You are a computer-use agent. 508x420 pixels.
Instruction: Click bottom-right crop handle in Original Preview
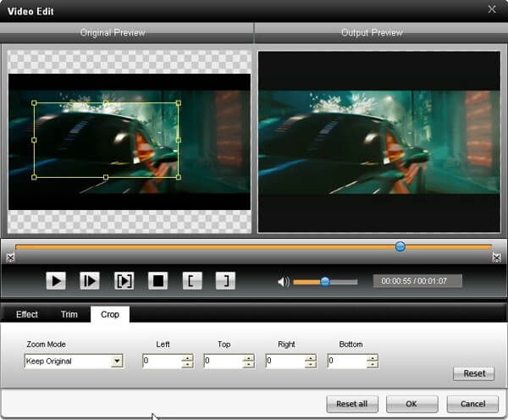click(179, 177)
